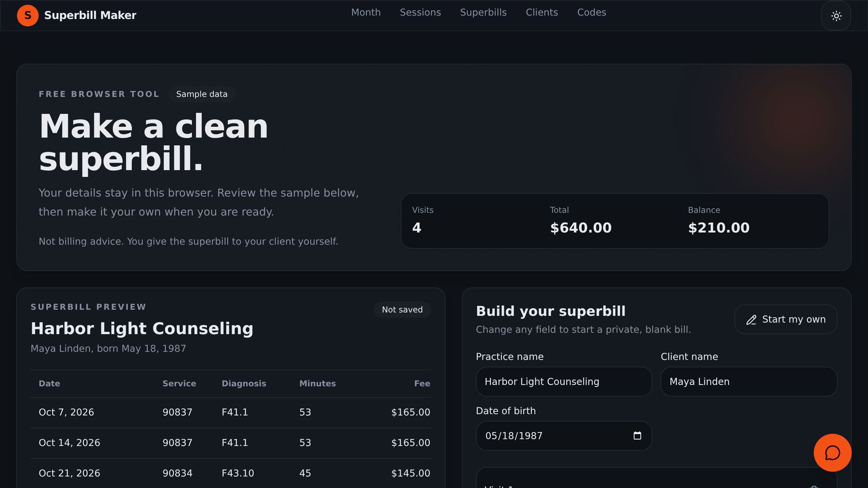Click the Date of birth field 05/18/1987

point(564,436)
